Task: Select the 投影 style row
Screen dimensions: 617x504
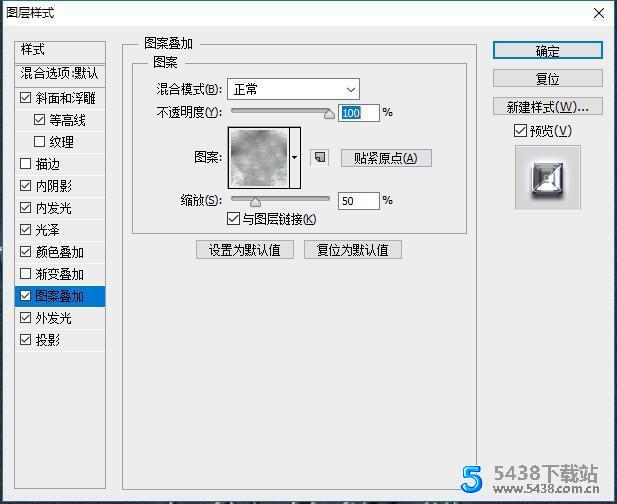Action: (60, 340)
